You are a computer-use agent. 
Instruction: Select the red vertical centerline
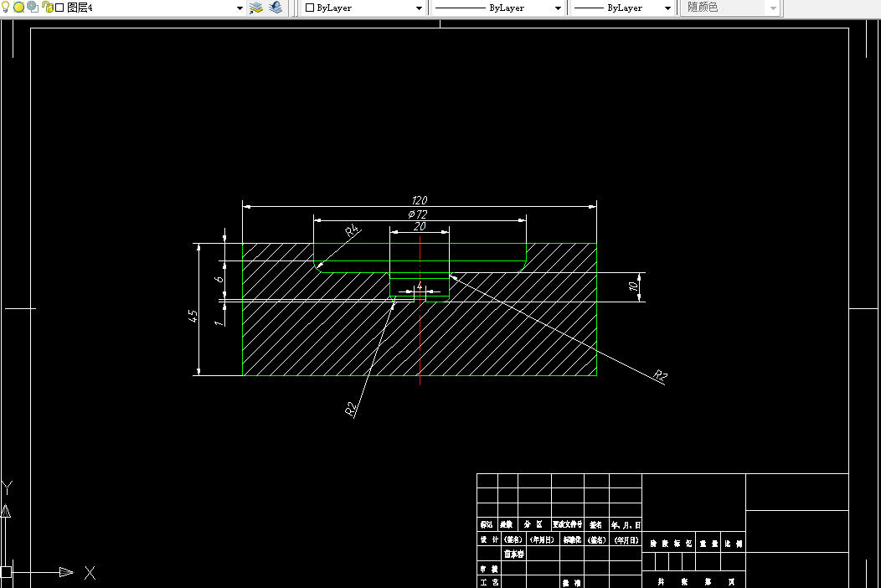[x=420, y=311]
